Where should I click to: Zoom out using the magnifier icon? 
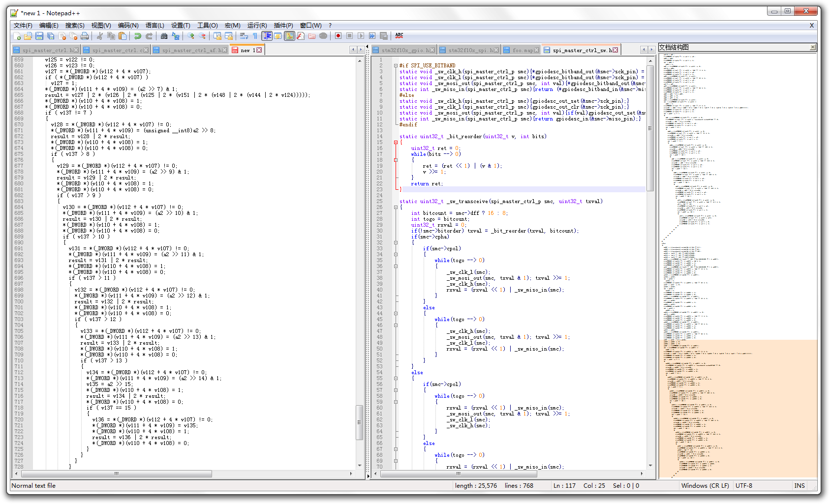202,36
